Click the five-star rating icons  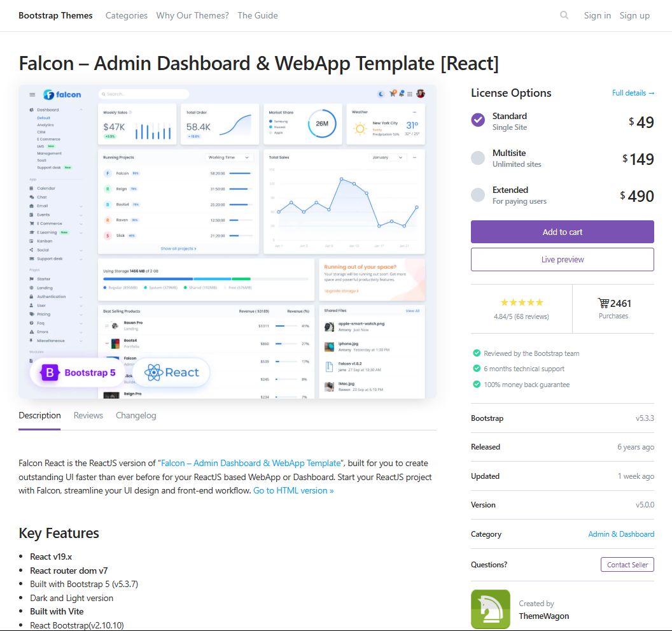(522, 302)
